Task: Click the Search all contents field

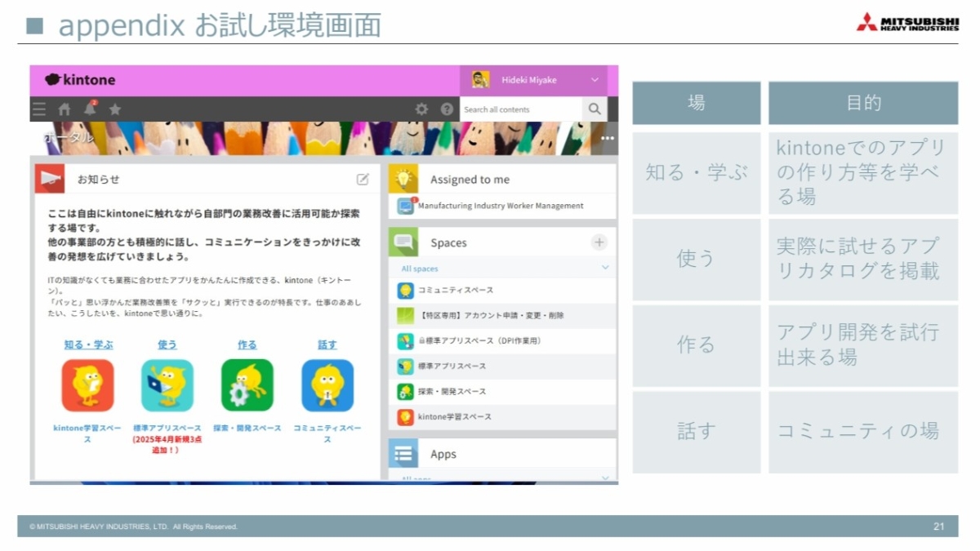Action: point(521,109)
